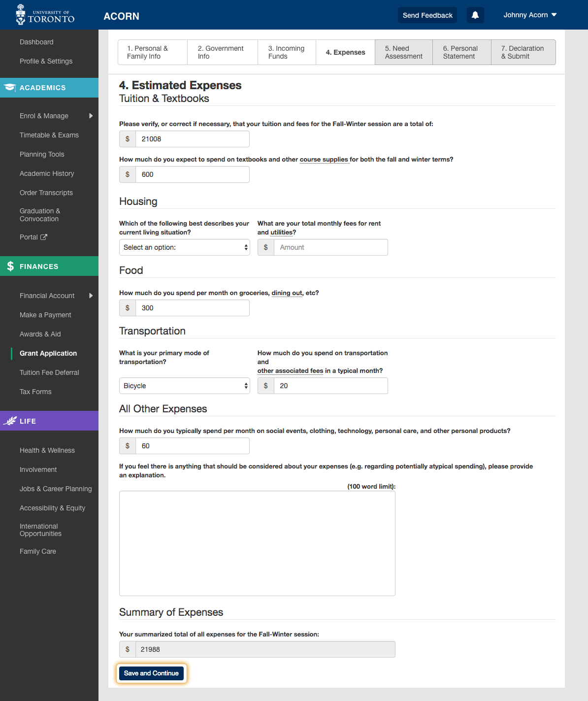
Task: Click the dining out underlined link
Action: pos(287,293)
